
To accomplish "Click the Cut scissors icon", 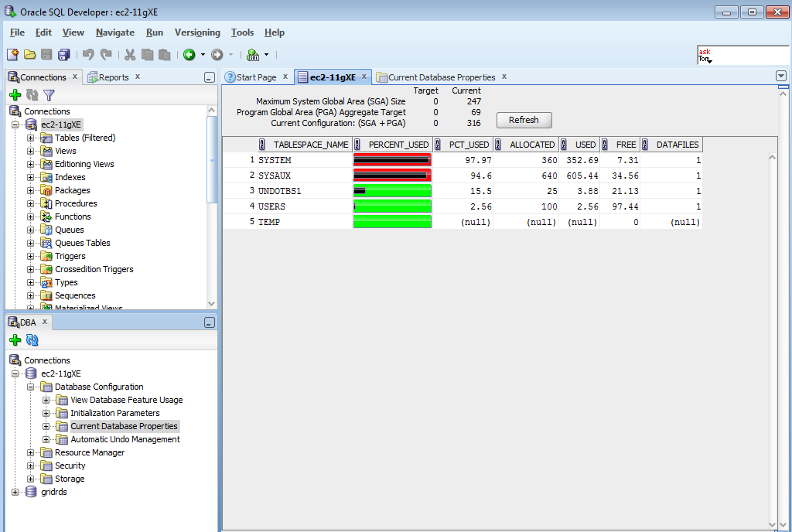I will pyautogui.click(x=130, y=54).
